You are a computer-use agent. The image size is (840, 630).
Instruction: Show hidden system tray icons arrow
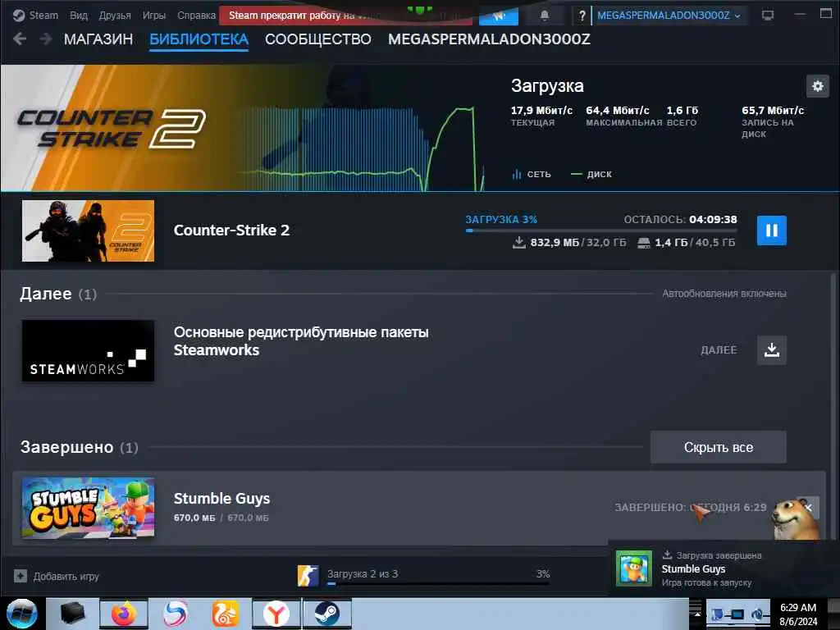[697, 614]
